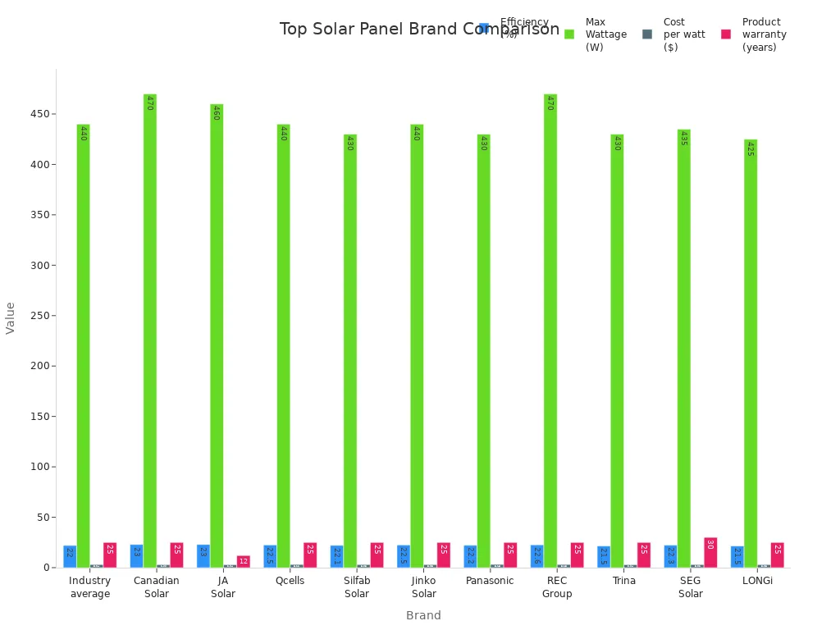
Task: Select LONGi's green 425 wattage bar
Action: (x=751, y=353)
